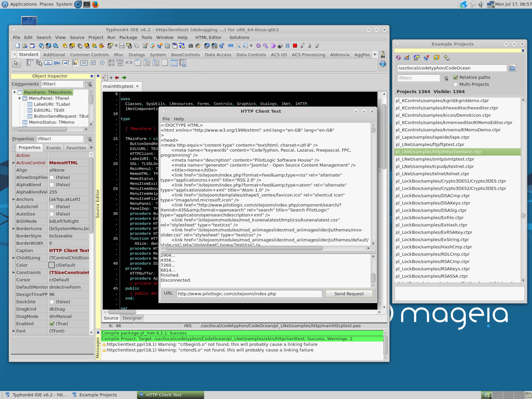Collapse the MenuPanel: TPanel tree node

19,98
